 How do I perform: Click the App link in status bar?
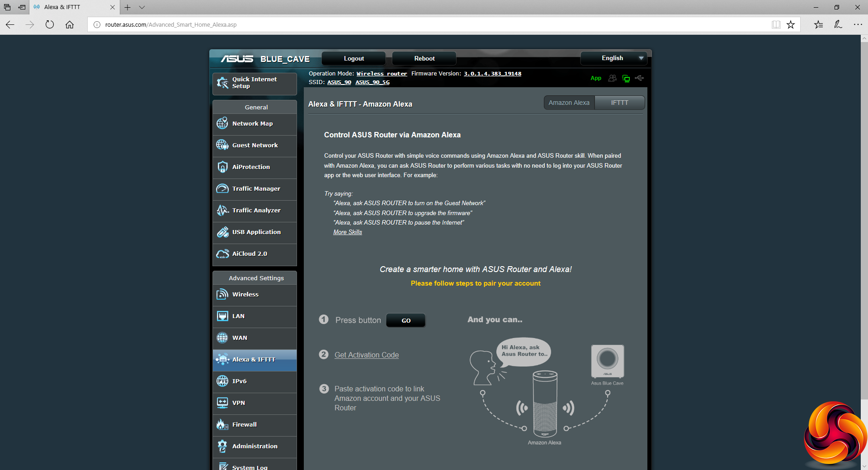tap(596, 78)
